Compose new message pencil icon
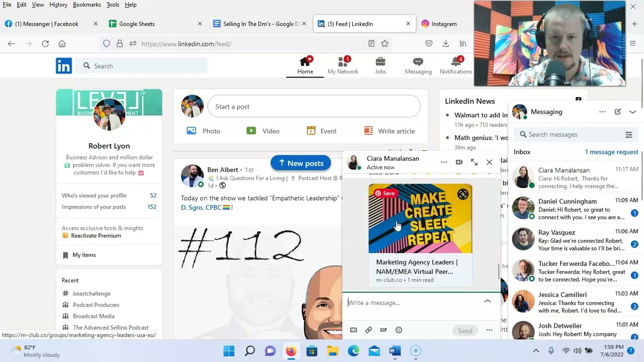The image size is (644, 362). click(618, 112)
